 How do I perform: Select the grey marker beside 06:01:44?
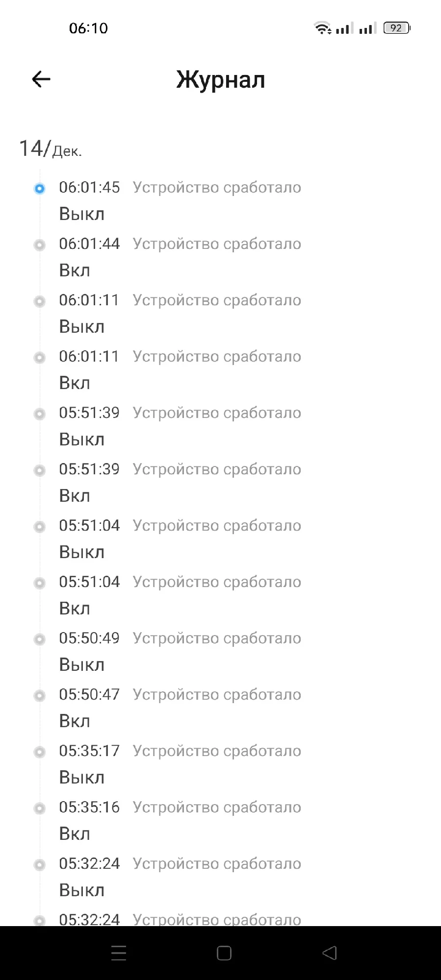click(x=39, y=245)
